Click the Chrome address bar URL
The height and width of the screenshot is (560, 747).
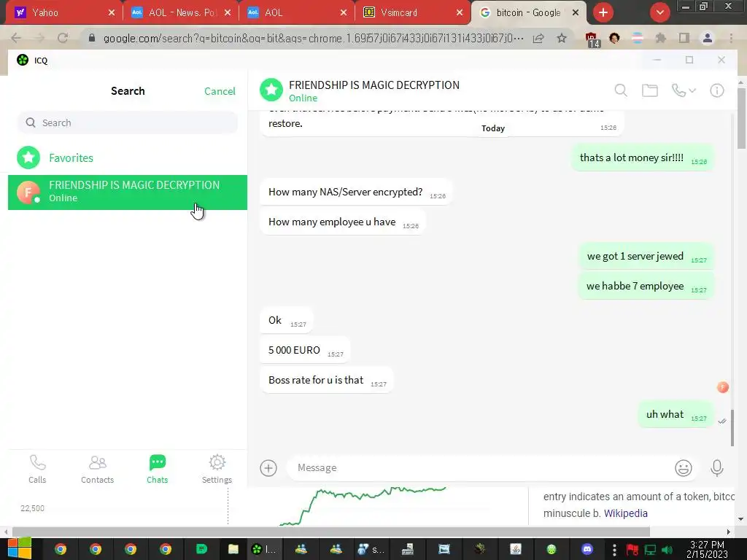click(x=313, y=38)
